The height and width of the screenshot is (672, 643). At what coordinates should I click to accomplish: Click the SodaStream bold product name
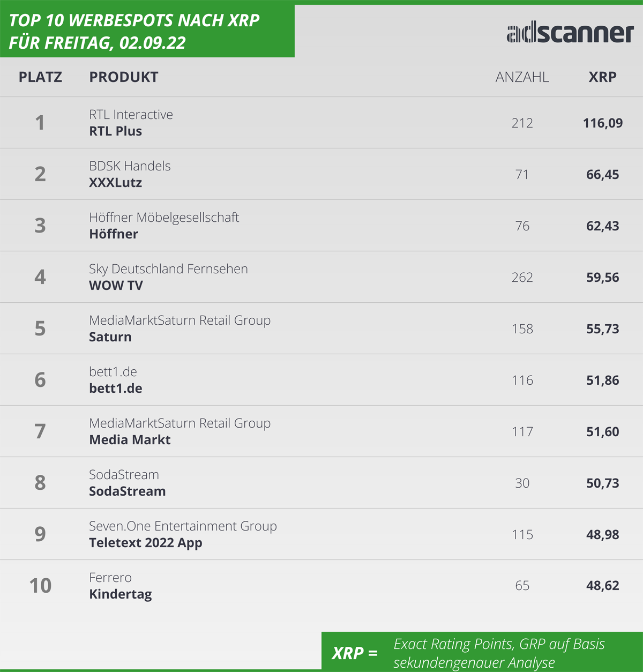point(127,491)
